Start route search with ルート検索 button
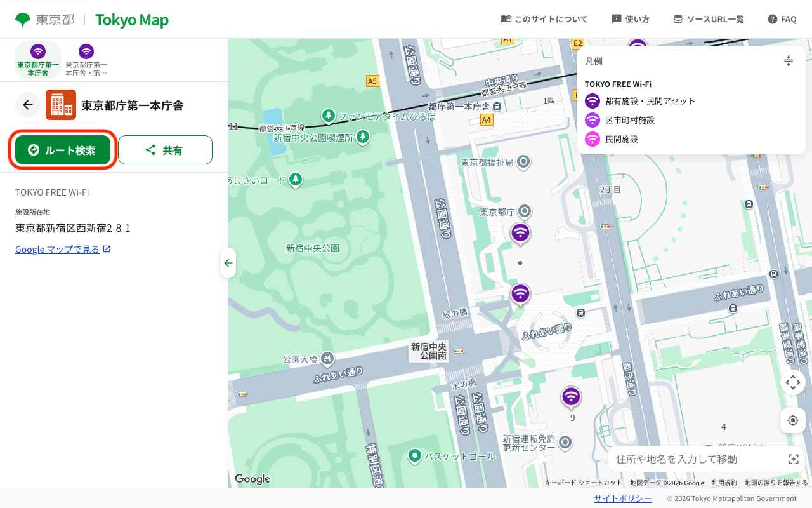 [x=63, y=150]
